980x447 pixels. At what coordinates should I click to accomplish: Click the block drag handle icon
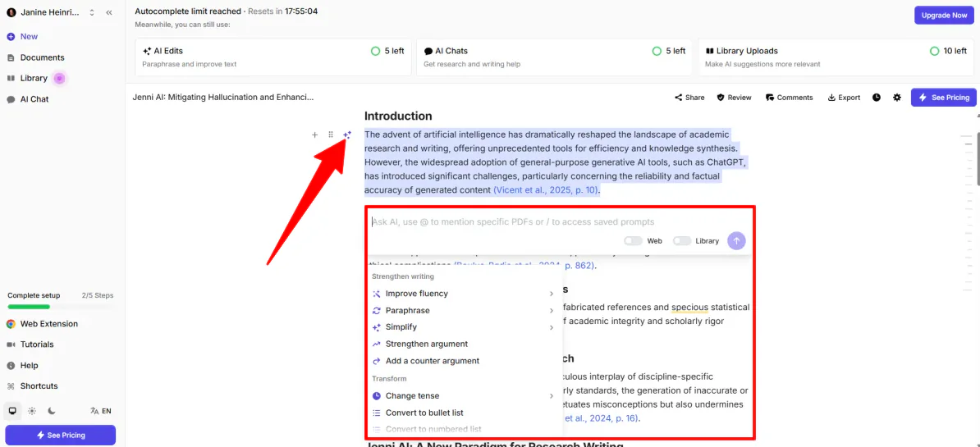[331, 135]
